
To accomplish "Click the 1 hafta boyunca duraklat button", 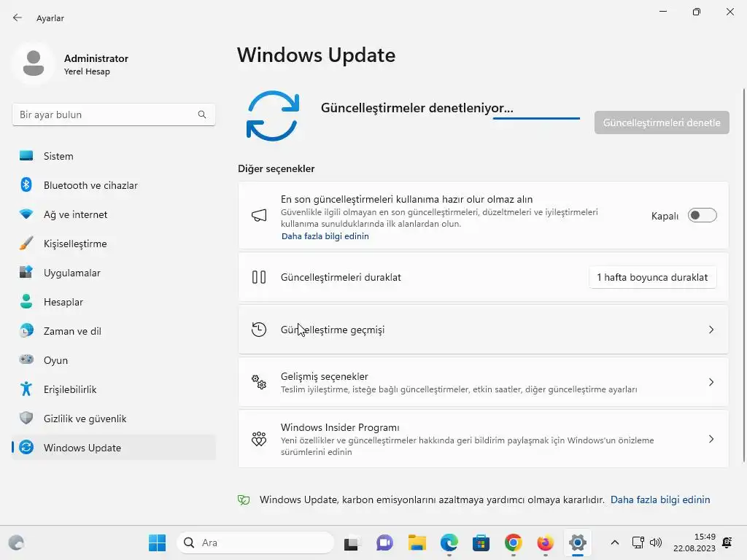I will click(x=652, y=277).
